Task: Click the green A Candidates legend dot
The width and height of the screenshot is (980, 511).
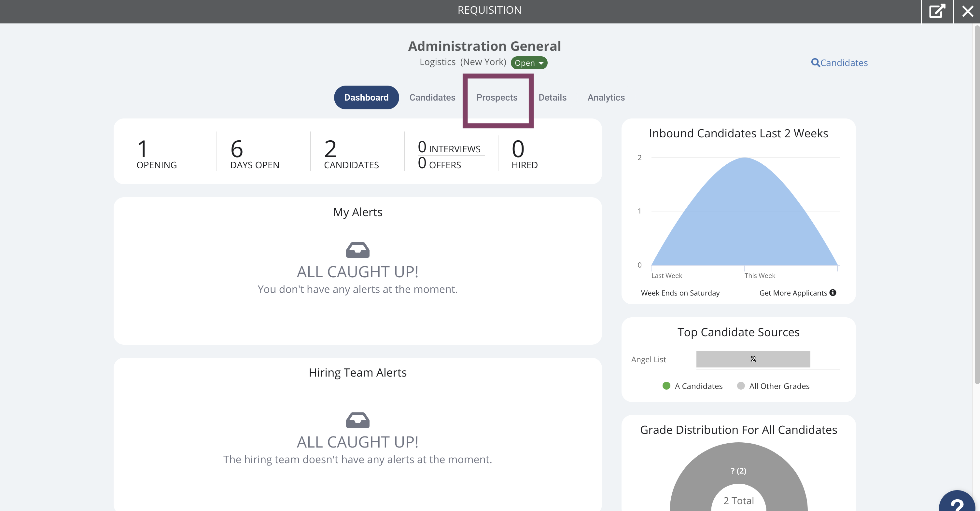Action: tap(666, 386)
